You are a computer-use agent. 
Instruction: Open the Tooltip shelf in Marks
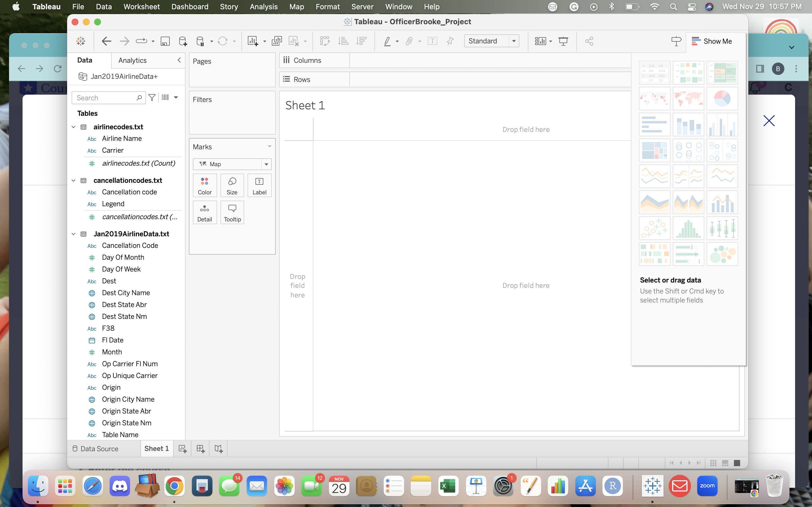click(232, 212)
